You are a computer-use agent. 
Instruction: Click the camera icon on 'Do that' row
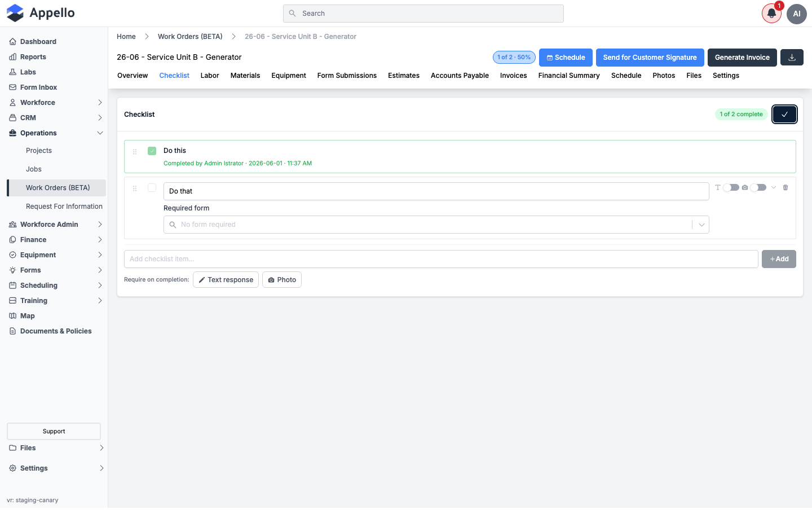[745, 187]
